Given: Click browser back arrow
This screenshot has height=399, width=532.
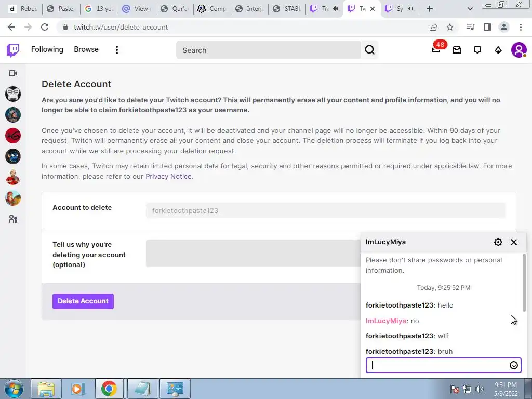Looking at the screenshot, I should 11,27.
